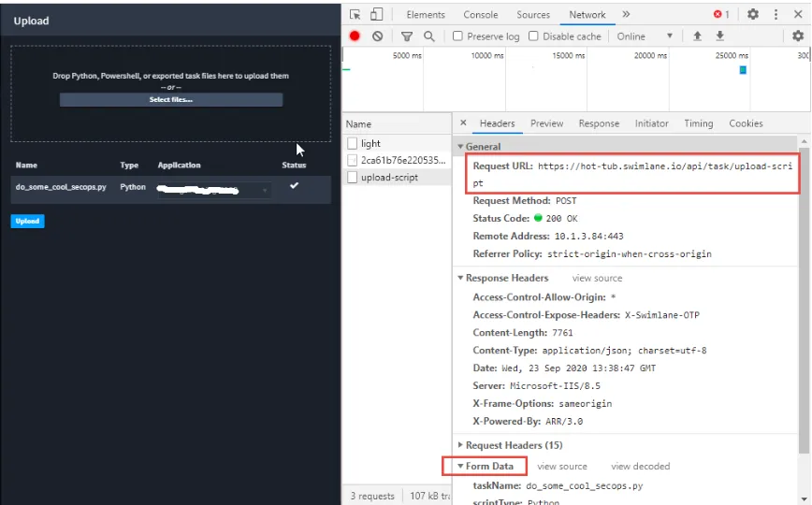Open the network filter funnel icon
The image size is (812, 505).
coord(407,36)
